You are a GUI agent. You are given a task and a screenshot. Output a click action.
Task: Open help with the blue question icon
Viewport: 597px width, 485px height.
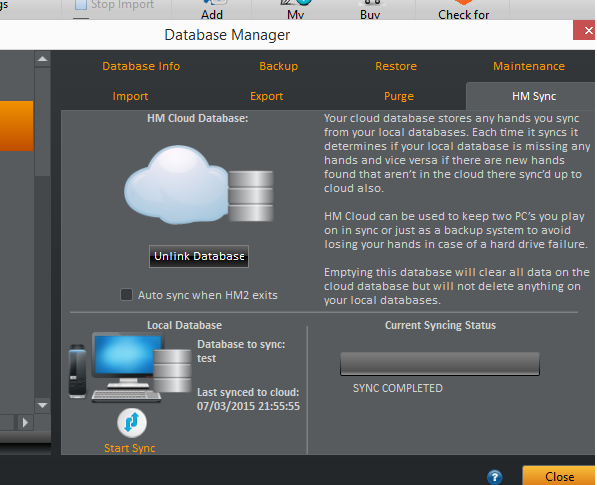(495, 477)
